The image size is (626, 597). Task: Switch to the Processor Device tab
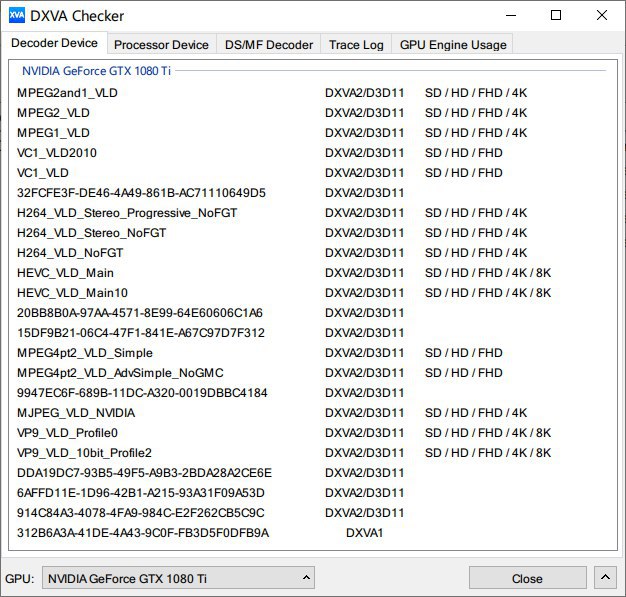tap(161, 45)
